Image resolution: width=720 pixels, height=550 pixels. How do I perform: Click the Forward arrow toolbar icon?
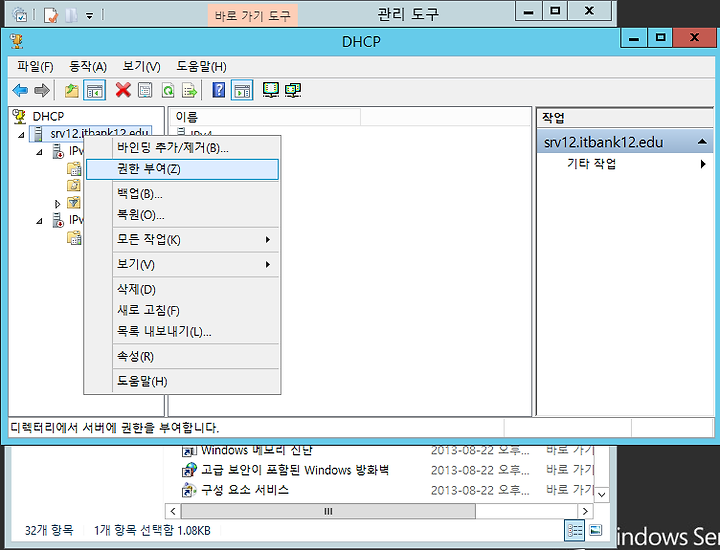coord(42,90)
